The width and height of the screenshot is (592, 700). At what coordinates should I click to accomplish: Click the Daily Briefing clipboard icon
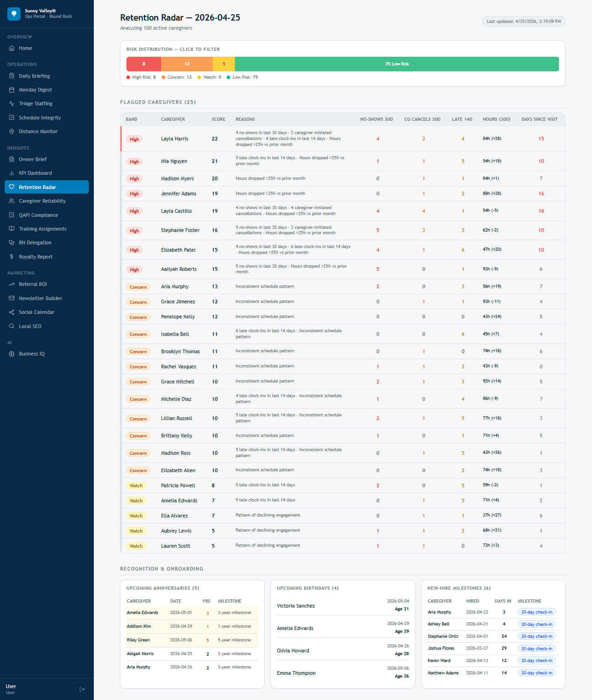pyautogui.click(x=12, y=76)
